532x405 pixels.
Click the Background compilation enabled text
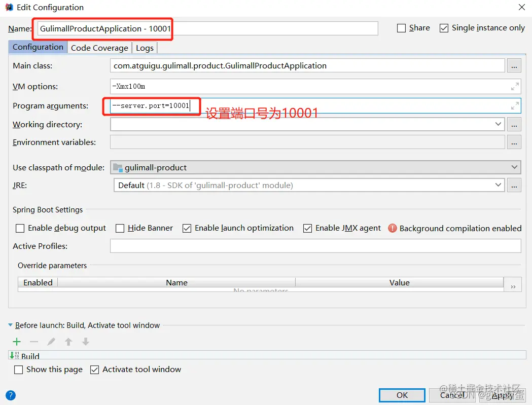[460, 228]
